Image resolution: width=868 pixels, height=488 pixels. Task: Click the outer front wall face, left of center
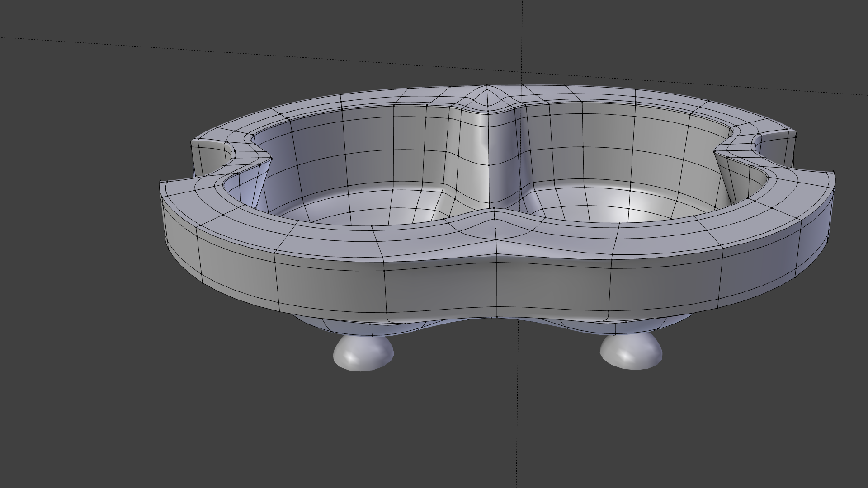tap(330, 286)
